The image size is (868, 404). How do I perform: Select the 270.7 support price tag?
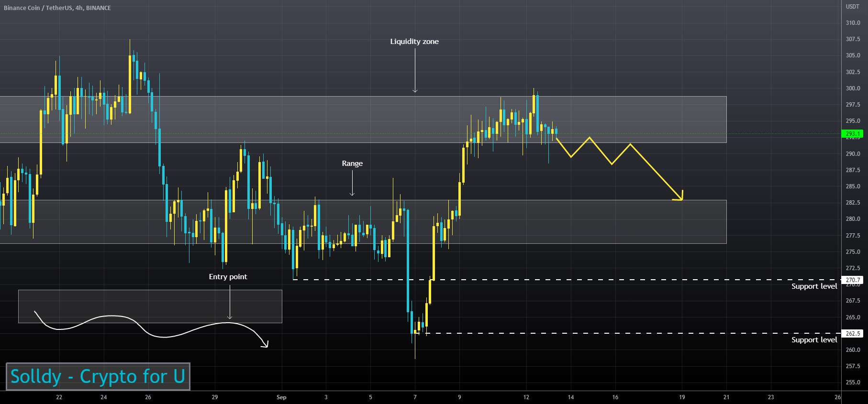point(853,280)
